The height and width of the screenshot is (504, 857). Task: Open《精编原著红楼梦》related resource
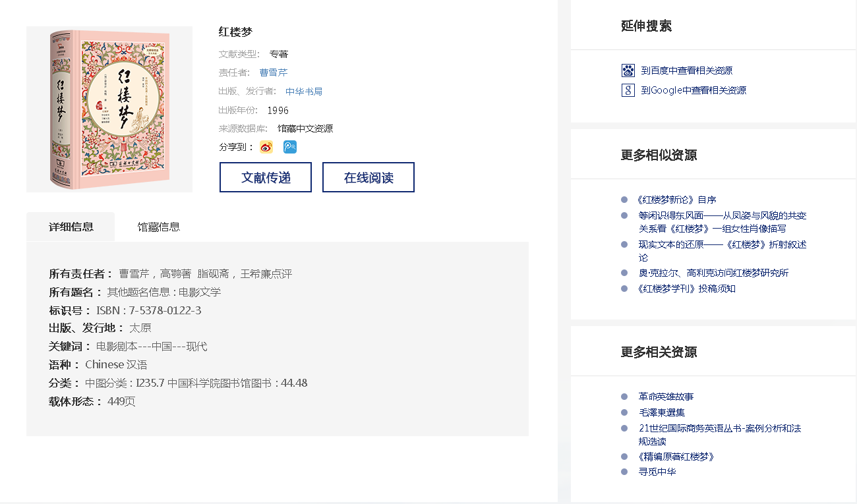676,457
